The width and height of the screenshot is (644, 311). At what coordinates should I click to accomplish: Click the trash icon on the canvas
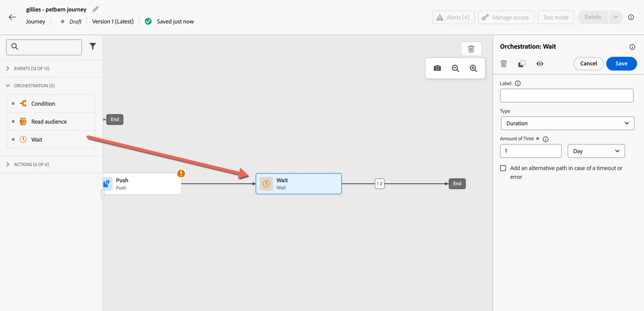[471, 49]
